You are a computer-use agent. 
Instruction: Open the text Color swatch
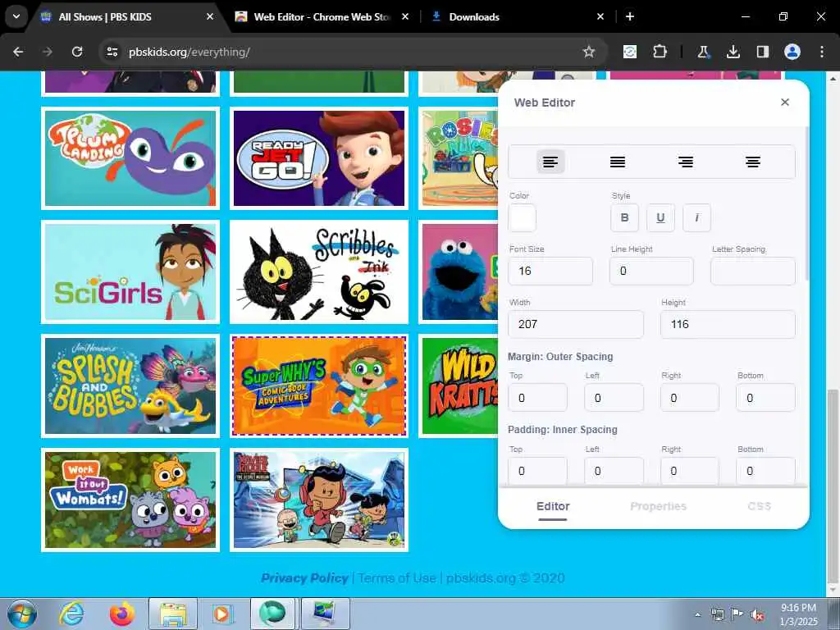click(522, 217)
